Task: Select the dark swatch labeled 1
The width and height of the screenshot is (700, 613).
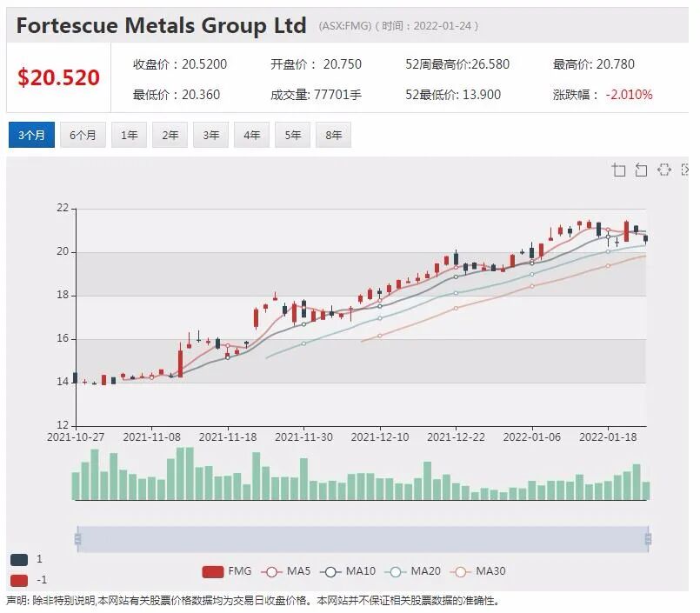Action: pyautogui.click(x=19, y=559)
